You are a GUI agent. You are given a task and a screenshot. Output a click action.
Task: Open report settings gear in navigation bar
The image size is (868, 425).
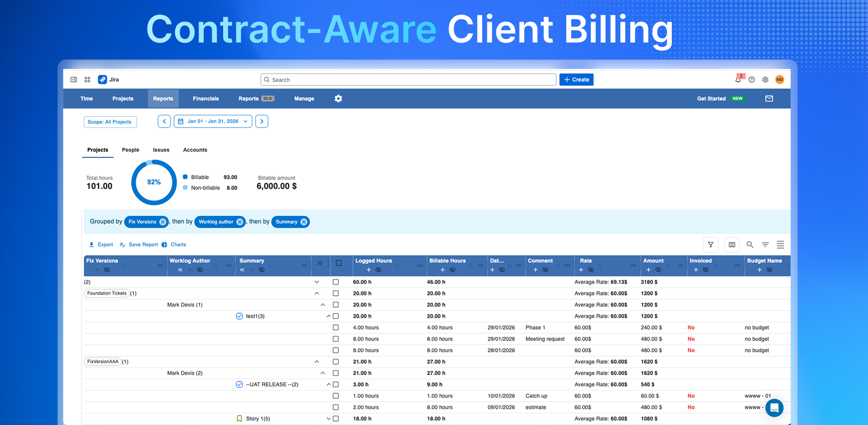pos(338,98)
